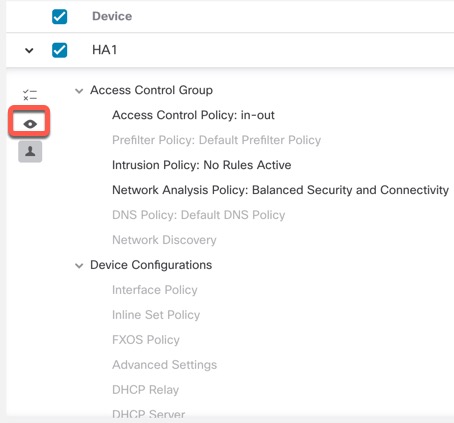This screenshot has width=454, height=423.
Task: Click the user filter icon button
Action: coord(30,152)
